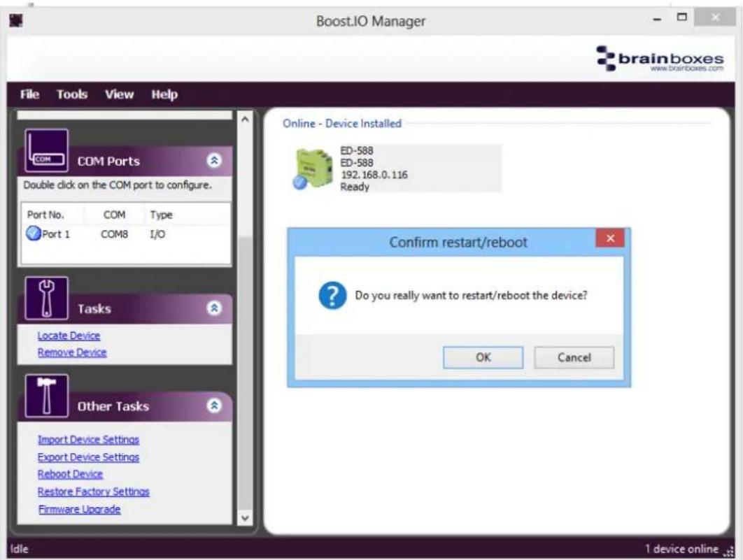Click the Port 1 status icon
The height and width of the screenshot is (560, 743).
34,234
